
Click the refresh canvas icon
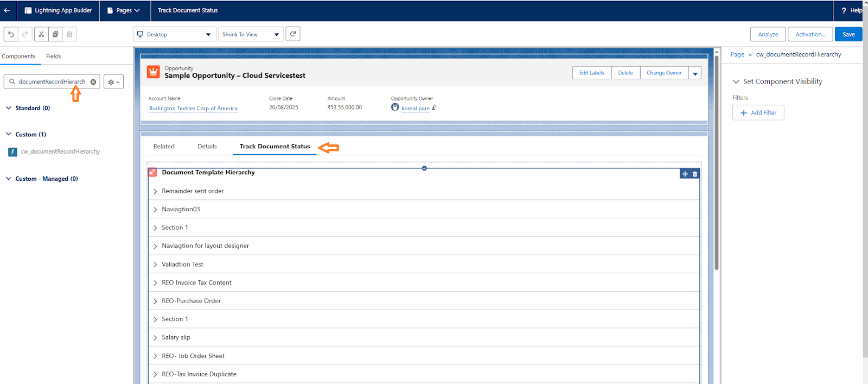point(293,34)
